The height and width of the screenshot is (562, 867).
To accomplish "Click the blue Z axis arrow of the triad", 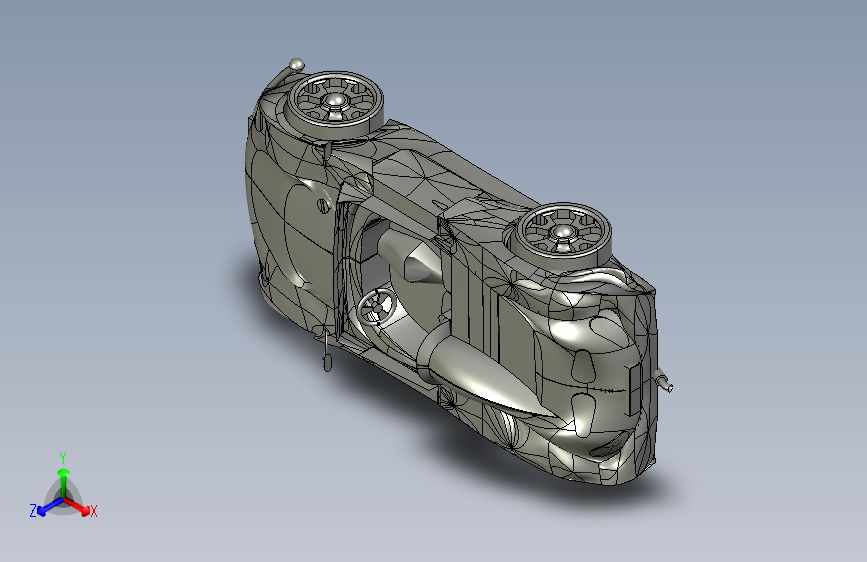I will [50, 506].
